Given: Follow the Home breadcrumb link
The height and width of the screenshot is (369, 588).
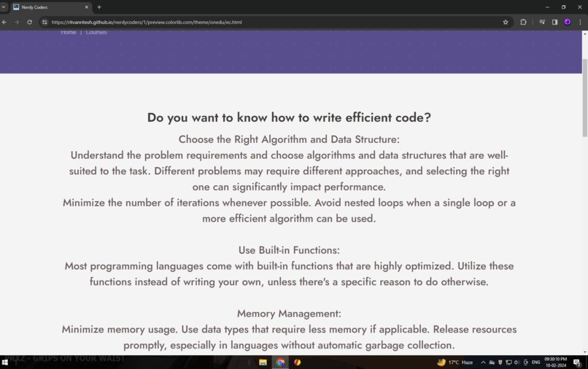Looking at the screenshot, I should (x=69, y=32).
